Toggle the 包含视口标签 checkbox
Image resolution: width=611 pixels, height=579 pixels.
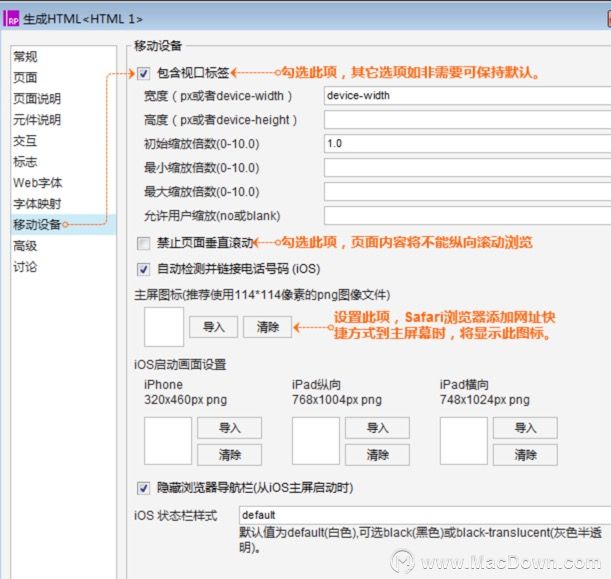point(143,73)
